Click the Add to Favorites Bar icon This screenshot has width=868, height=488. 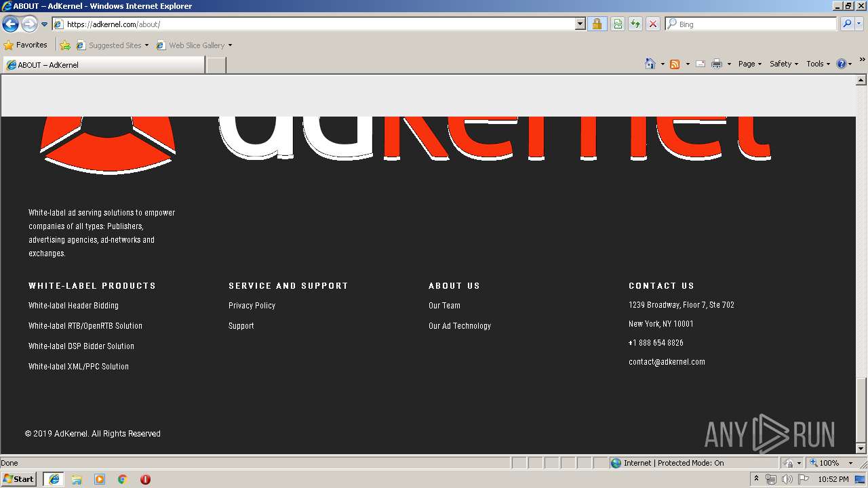[65, 45]
